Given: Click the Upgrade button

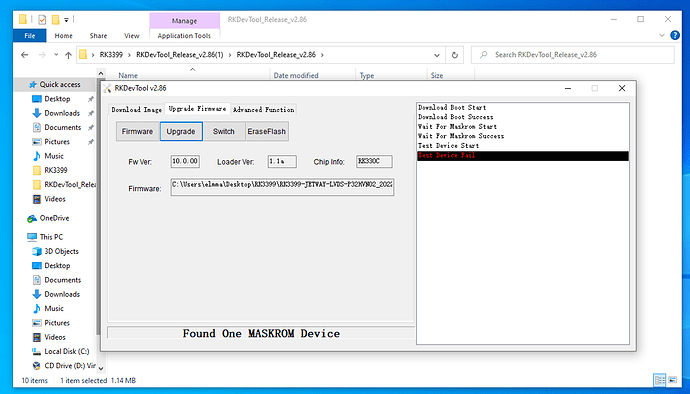Looking at the screenshot, I should point(181,131).
